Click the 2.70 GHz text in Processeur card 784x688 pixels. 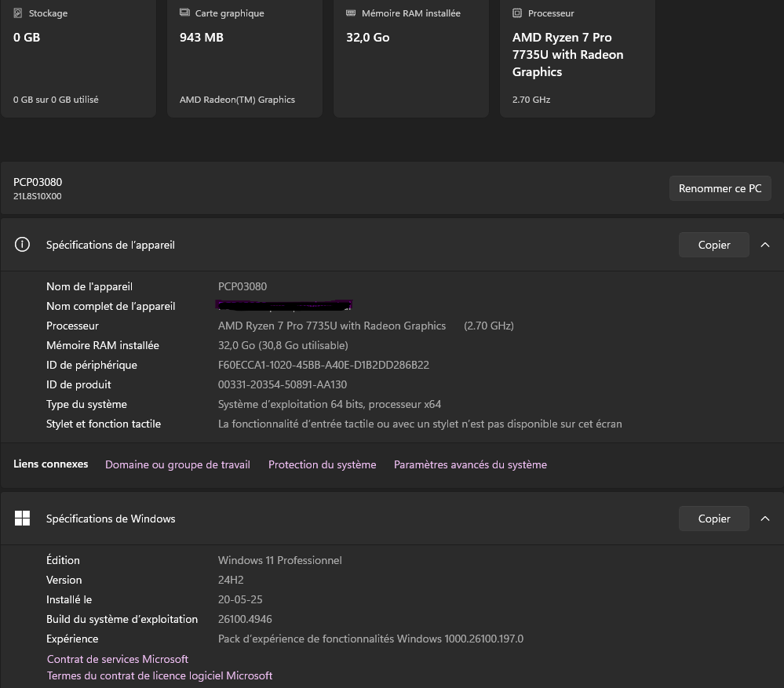coord(531,100)
